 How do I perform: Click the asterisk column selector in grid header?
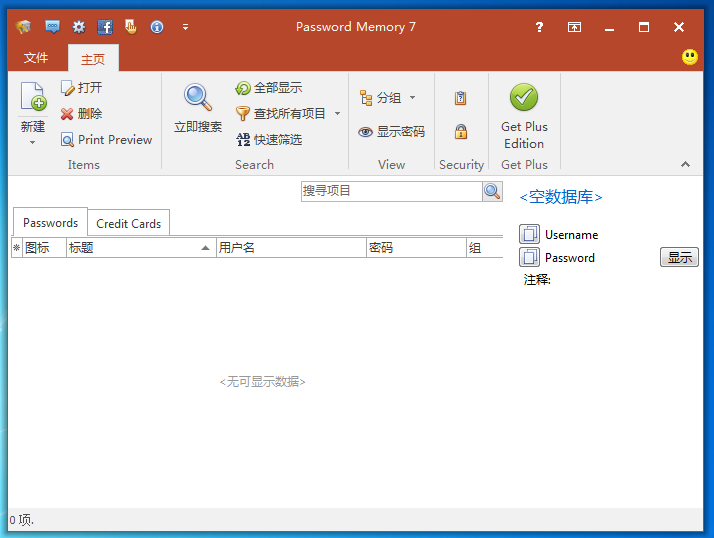[x=17, y=248]
